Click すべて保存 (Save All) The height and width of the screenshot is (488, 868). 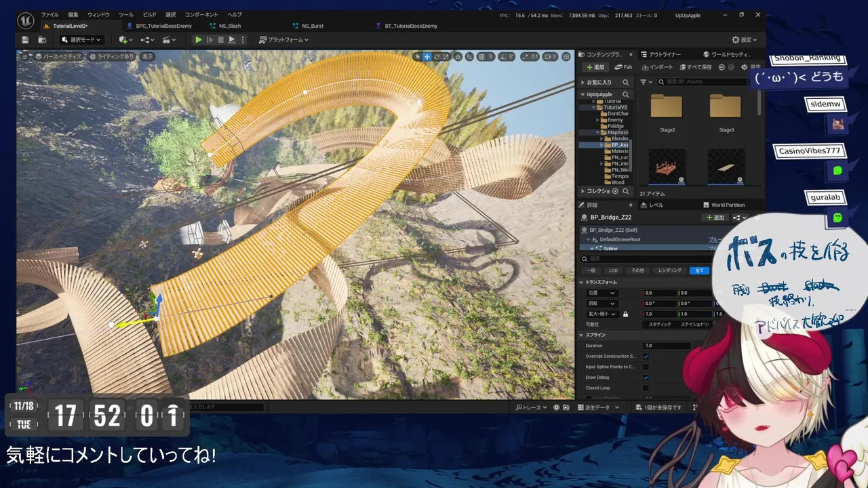tap(694, 67)
